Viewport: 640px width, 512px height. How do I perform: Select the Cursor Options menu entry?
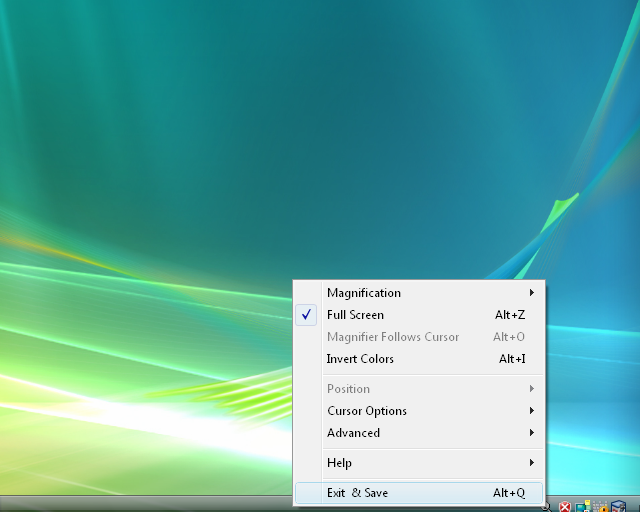tap(366, 411)
